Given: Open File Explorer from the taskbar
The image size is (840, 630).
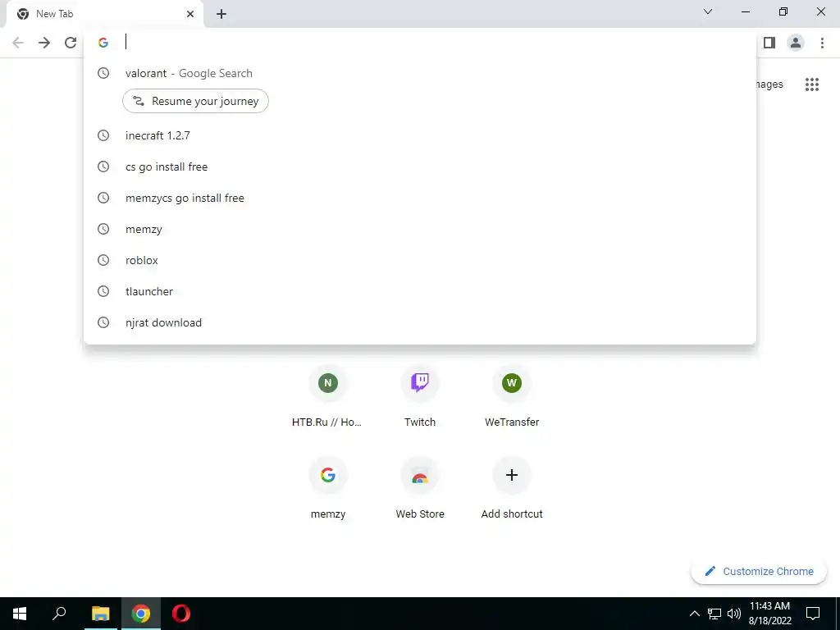Looking at the screenshot, I should coord(100,614).
